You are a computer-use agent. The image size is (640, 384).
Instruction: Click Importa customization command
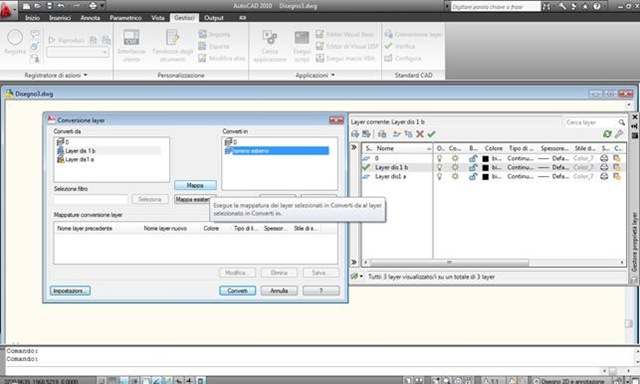click(x=215, y=34)
